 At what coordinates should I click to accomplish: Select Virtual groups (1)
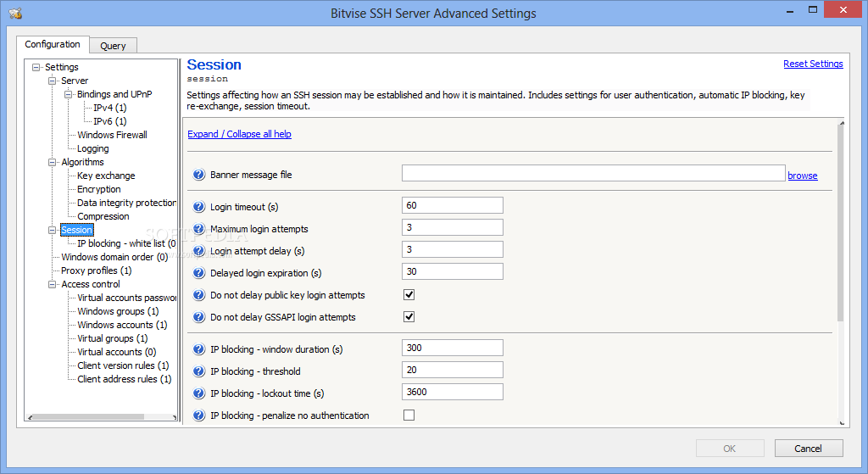(x=113, y=338)
